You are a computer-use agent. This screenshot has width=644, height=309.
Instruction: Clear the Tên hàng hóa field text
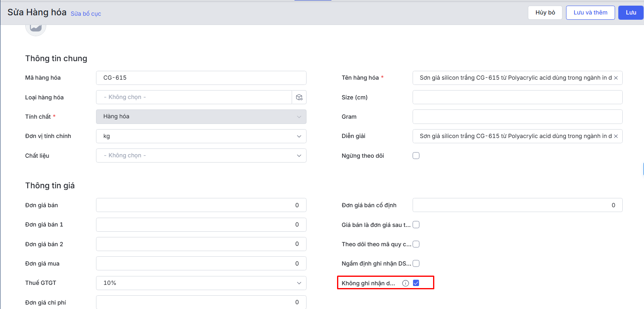pos(615,78)
